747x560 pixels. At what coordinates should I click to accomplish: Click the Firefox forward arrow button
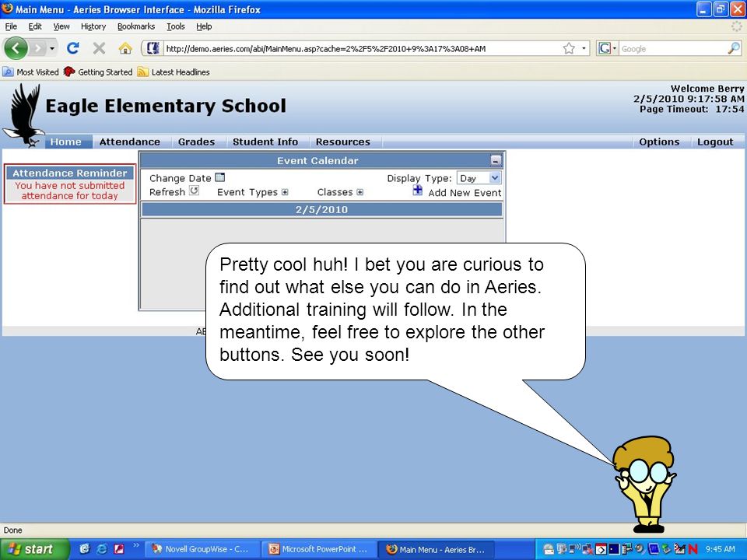(x=38, y=48)
